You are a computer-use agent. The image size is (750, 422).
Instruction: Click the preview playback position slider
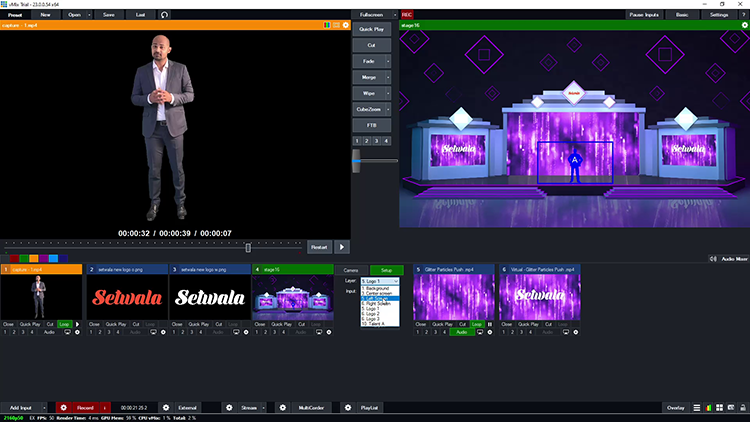click(249, 246)
